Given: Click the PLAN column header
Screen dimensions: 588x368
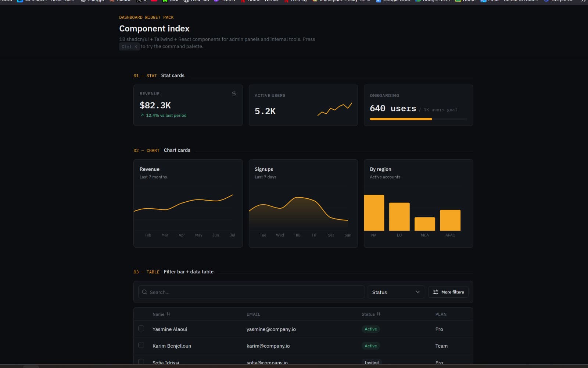Looking at the screenshot, I should [441, 314].
